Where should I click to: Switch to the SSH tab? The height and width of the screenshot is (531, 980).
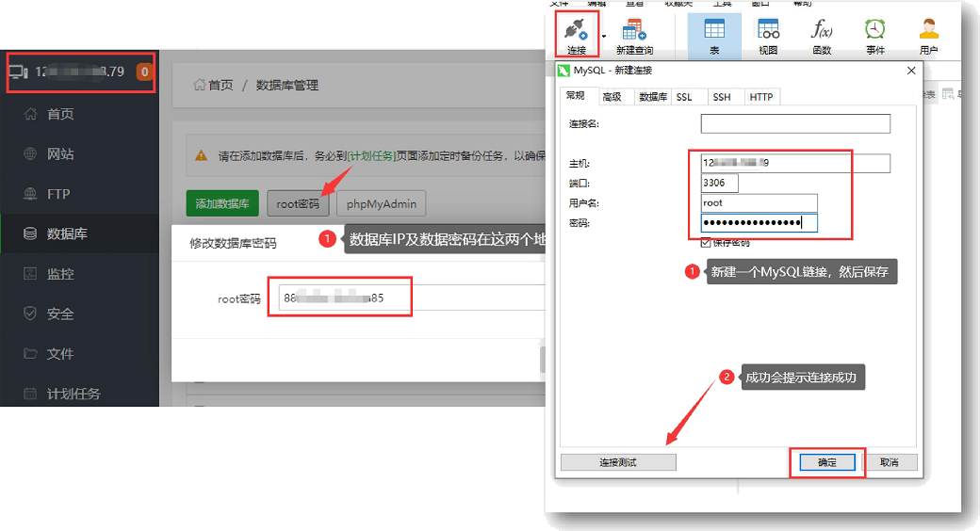click(721, 97)
